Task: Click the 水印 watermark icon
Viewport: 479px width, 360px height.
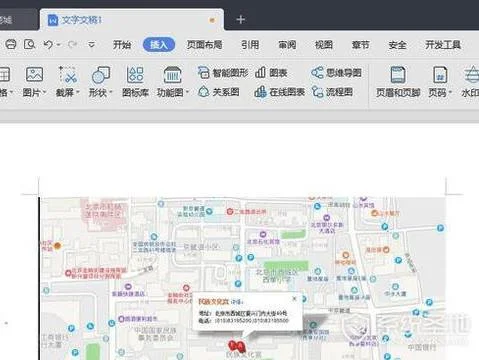Action: coord(472,74)
